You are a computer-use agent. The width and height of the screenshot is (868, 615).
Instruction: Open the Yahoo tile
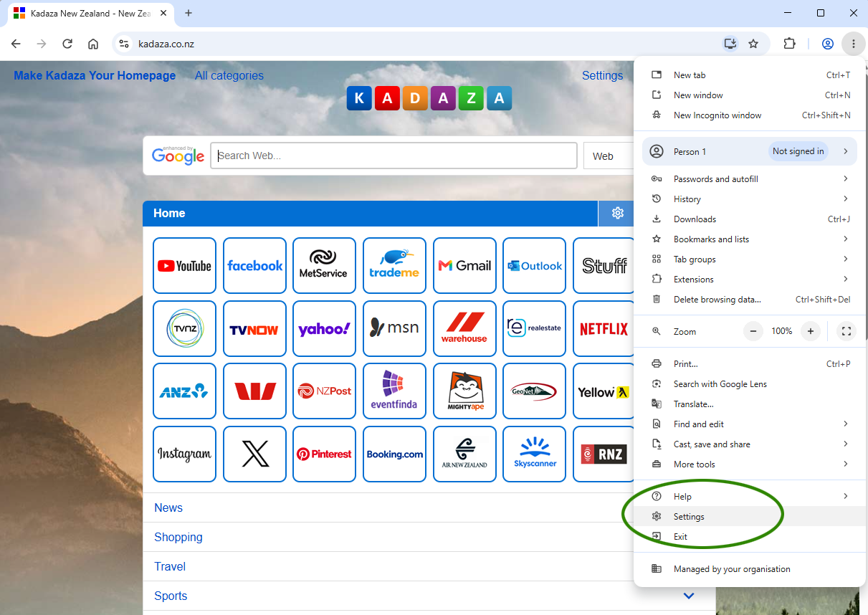click(x=324, y=329)
